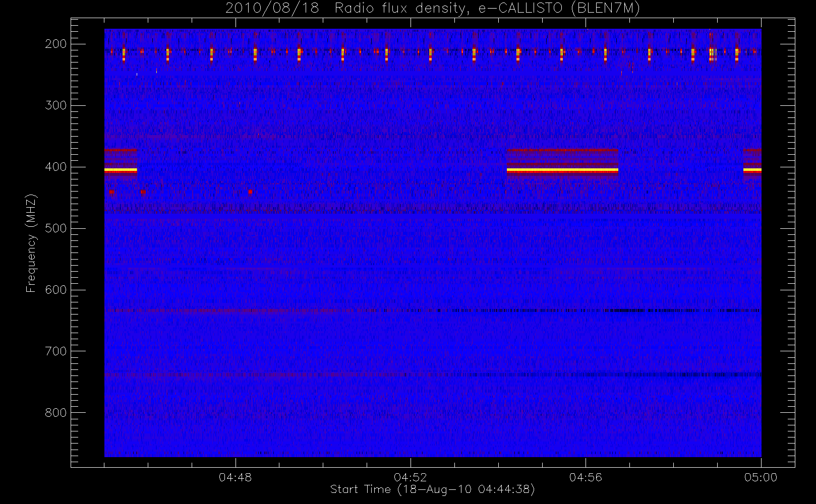This screenshot has height=504, width=816.
Task: Click the 200 frequency tick label
Action: [56, 44]
